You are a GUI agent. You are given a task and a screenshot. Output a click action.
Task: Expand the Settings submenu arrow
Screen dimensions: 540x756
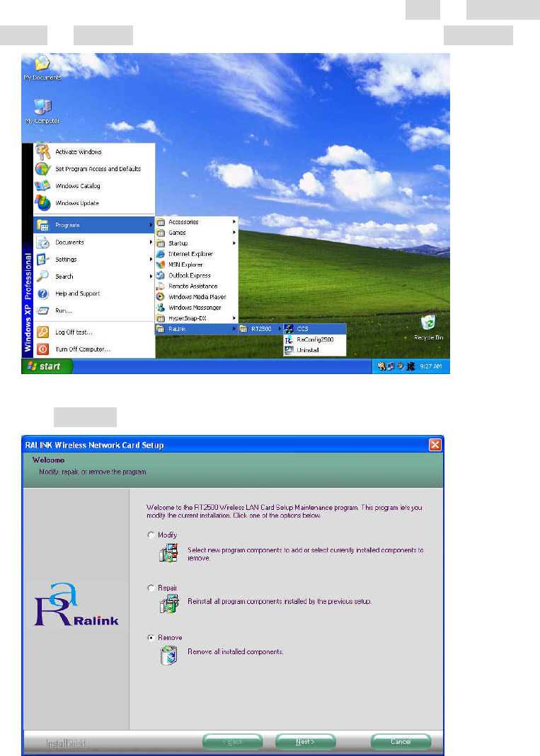tap(151, 260)
